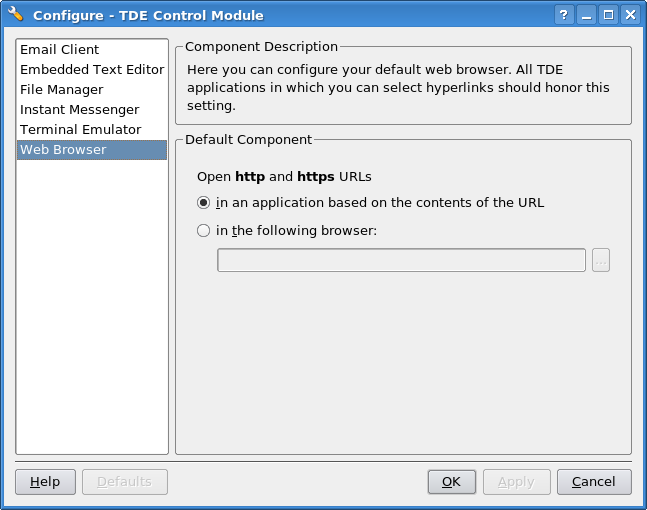Click the Help button

(45, 482)
